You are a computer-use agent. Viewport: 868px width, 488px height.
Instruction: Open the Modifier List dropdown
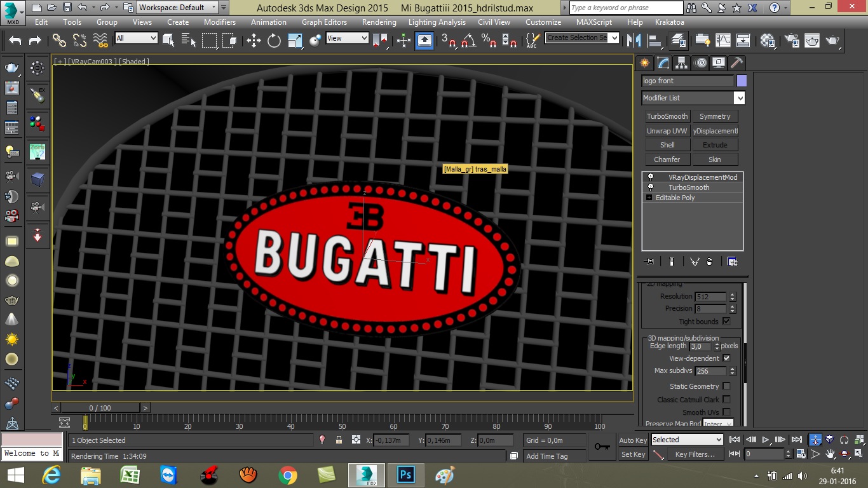coord(693,98)
